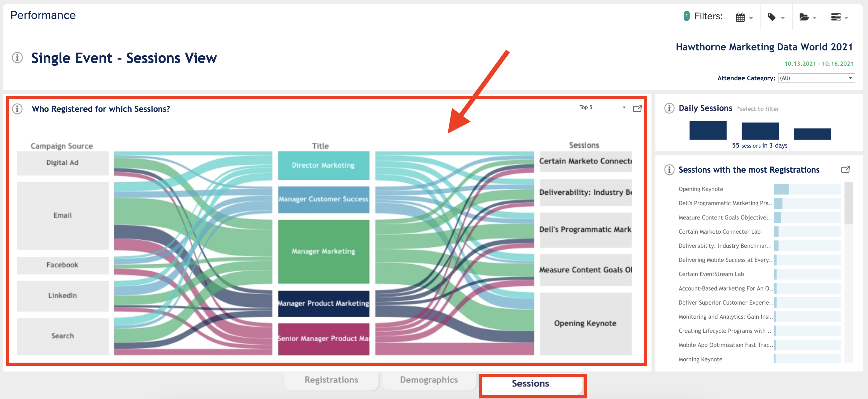Image resolution: width=868 pixels, height=399 pixels.
Task: Expand the folder filter dropdown arrow
Action: click(815, 18)
